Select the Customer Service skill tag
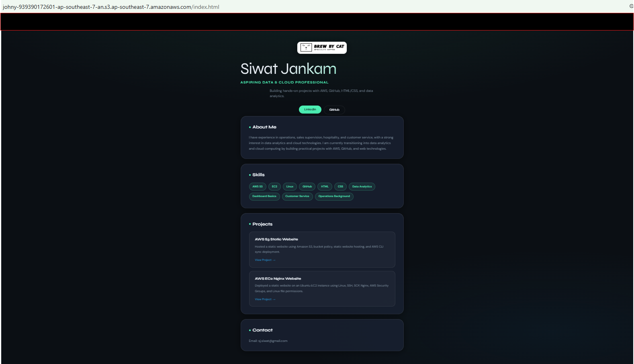Screen dimensions: 634x364 [x=297, y=196]
